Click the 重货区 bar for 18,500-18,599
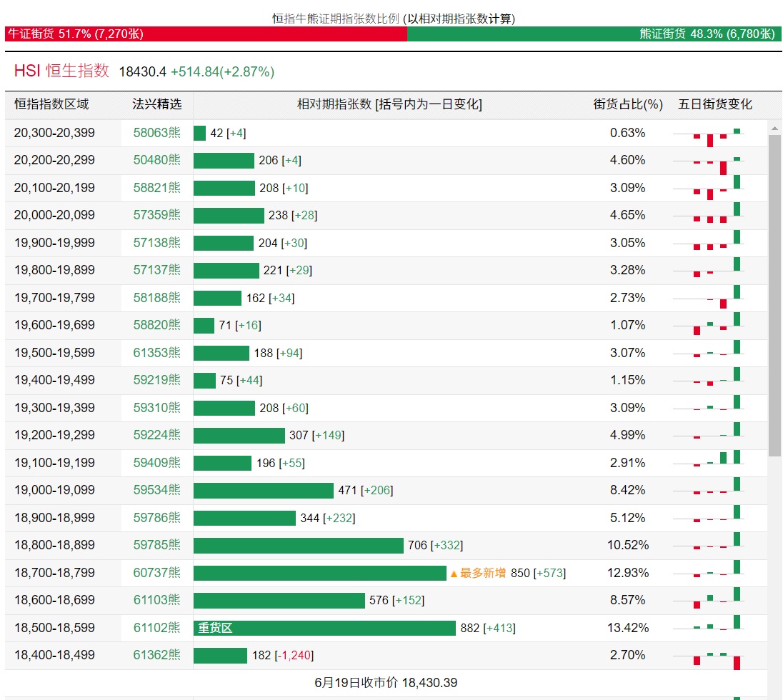 click(324, 628)
